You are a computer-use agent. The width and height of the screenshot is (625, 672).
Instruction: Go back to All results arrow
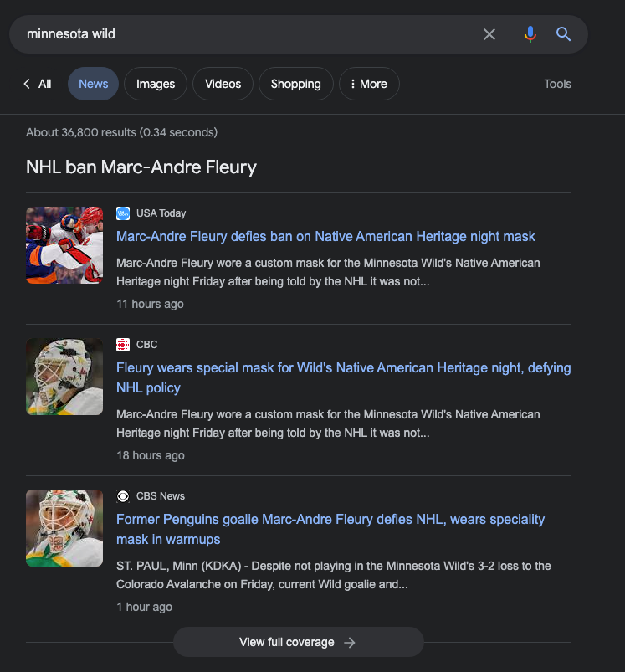tap(28, 84)
